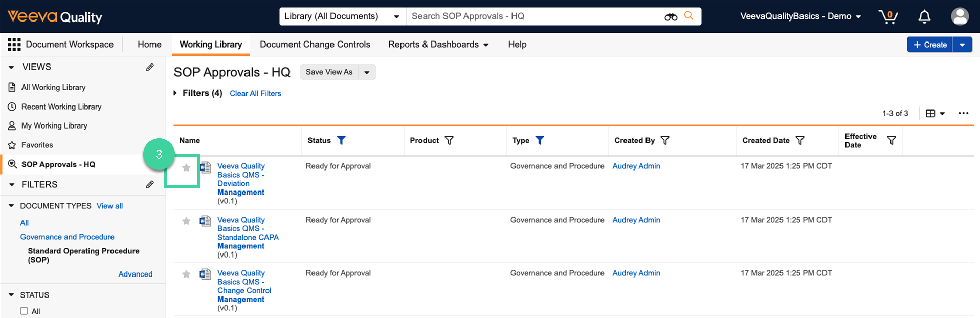Click Word icon for Change Control document
The height and width of the screenshot is (318, 980).
tap(205, 274)
